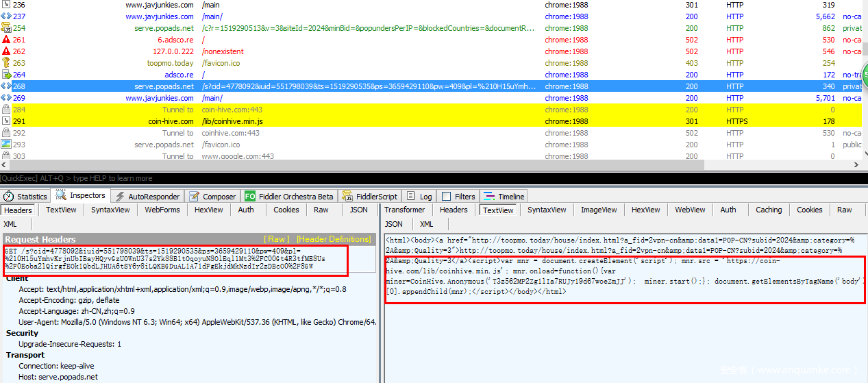Click the redirect icon of session 264
The image size is (868, 383).
click(x=6, y=75)
